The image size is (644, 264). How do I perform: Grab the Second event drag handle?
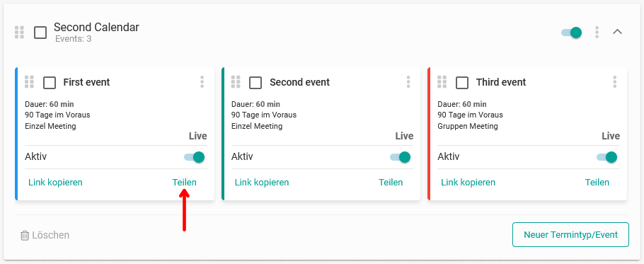pyautogui.click(x=236, y=82)
